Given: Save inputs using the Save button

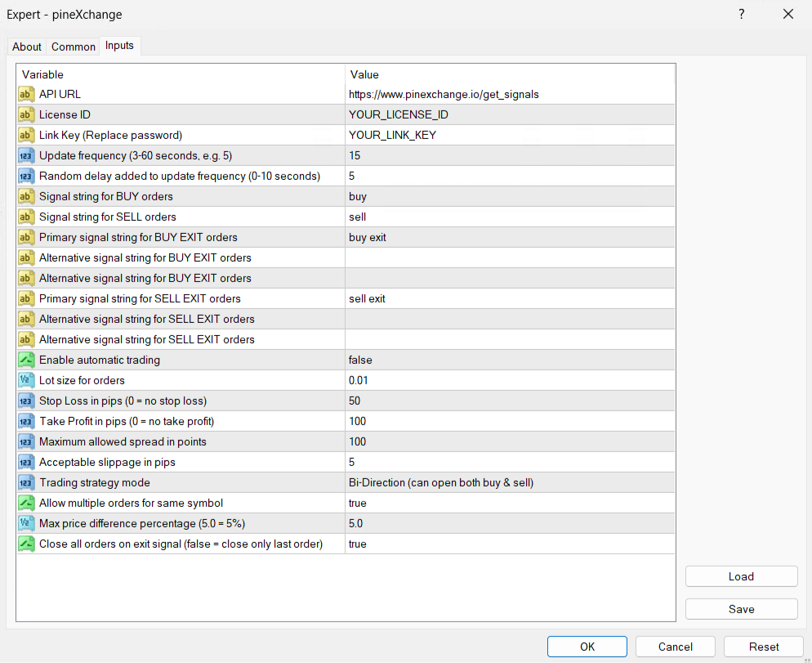Looking at the screenshot, I should 741,609.
